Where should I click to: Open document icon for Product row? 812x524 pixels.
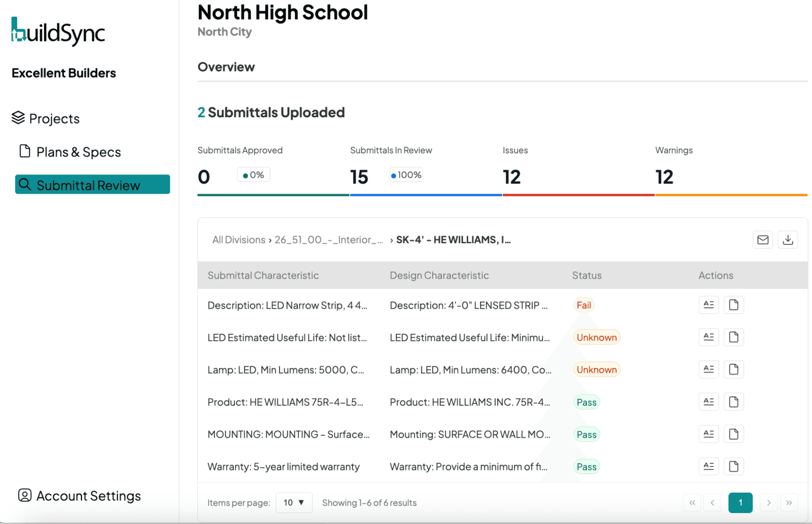pyautogui.click(x=734, y=402)
